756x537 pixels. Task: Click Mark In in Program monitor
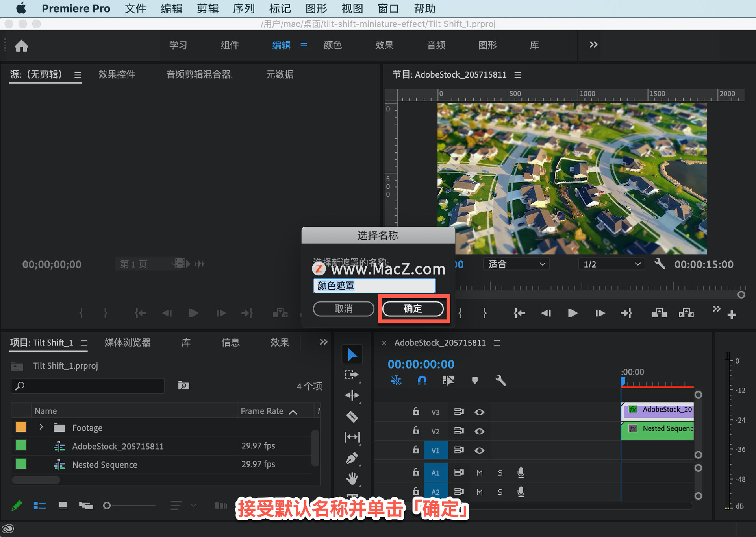pyautogui.click(x=460, y=313)
